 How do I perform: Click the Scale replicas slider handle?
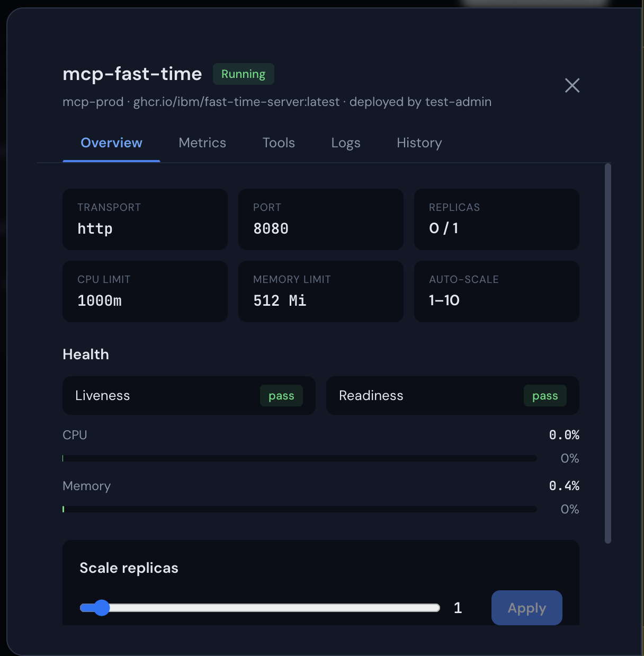(x=101, y=608)
